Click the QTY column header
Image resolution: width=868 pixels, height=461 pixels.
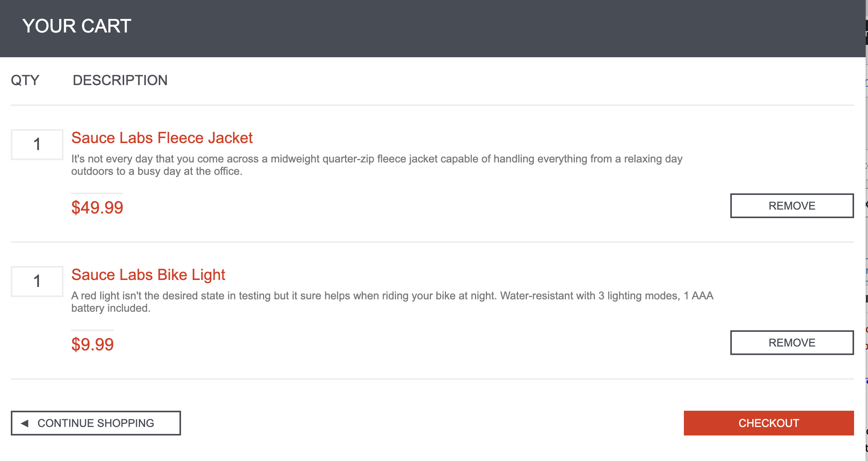(25, 80)
